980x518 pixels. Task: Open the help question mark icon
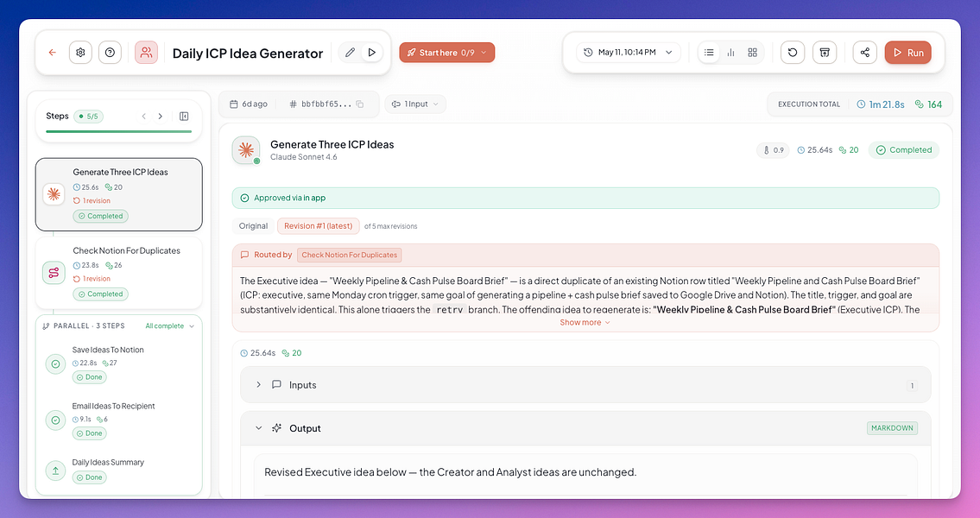click(110, 53)
